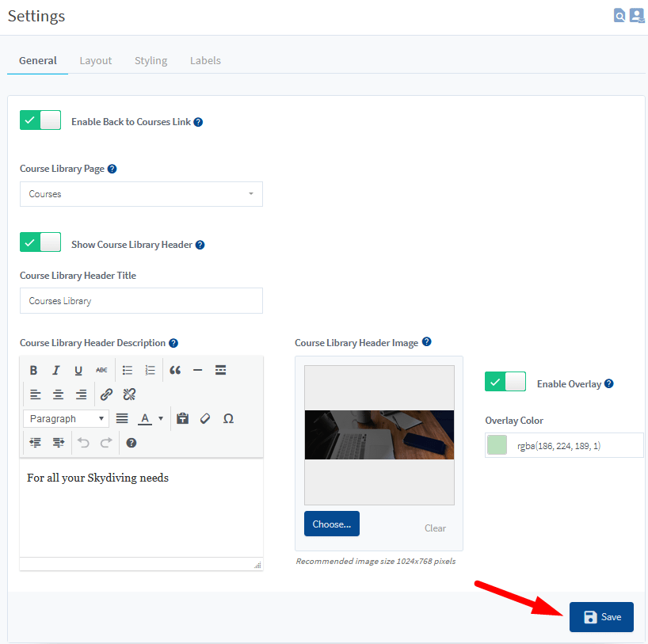Switch to the Layout tab
The height and width of the screenshot is (644, 648).
click(96, 61)
